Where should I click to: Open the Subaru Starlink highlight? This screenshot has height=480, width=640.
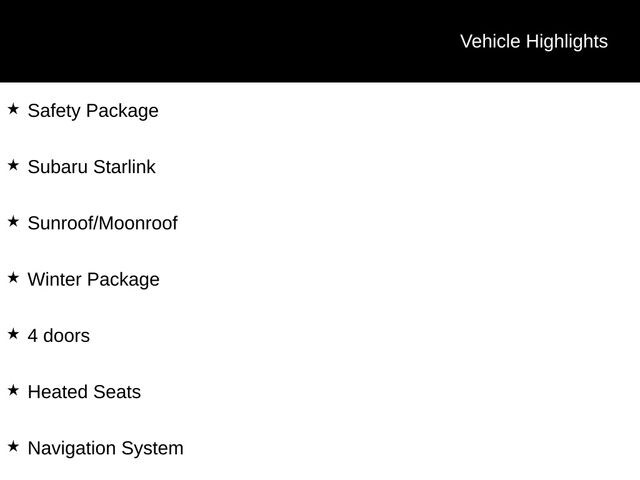point(91,167)
